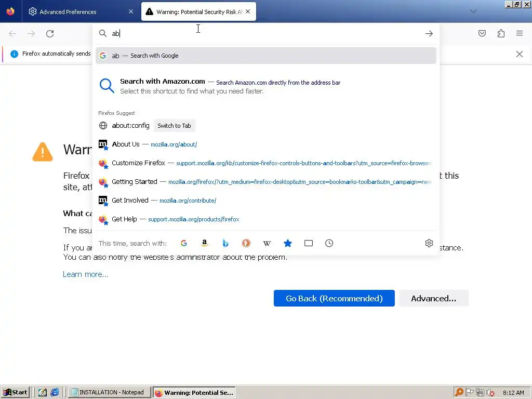Click the flag icon in system tray
Viewport: 532px width, 399px height.
pyautogui.click(x=470, y=392)
